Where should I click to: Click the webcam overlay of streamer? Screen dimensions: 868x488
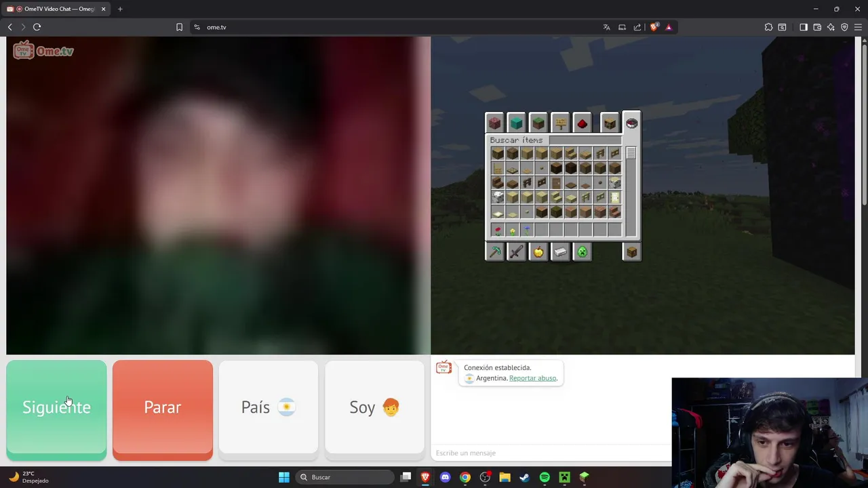(770, 433)
